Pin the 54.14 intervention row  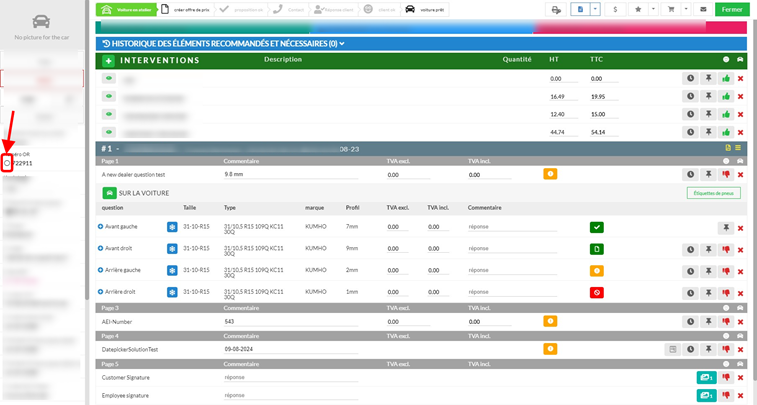(708, 132)
